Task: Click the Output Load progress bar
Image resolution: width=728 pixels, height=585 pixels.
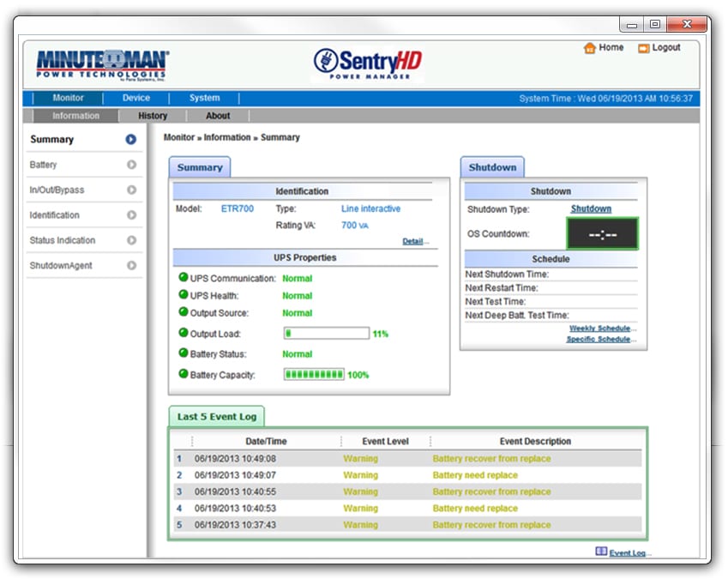Action: pos(327,333)
